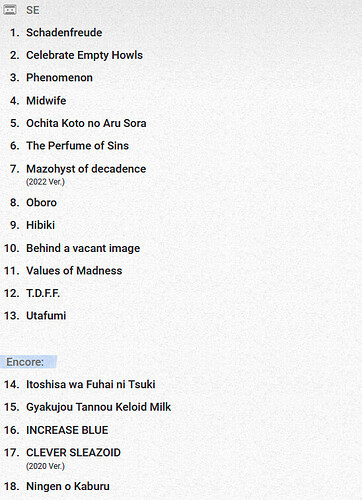The height and width of the screenshot is (500, 362).
Task: Select Gyakujou Tannou Keloid Milk
Action: 98,407
